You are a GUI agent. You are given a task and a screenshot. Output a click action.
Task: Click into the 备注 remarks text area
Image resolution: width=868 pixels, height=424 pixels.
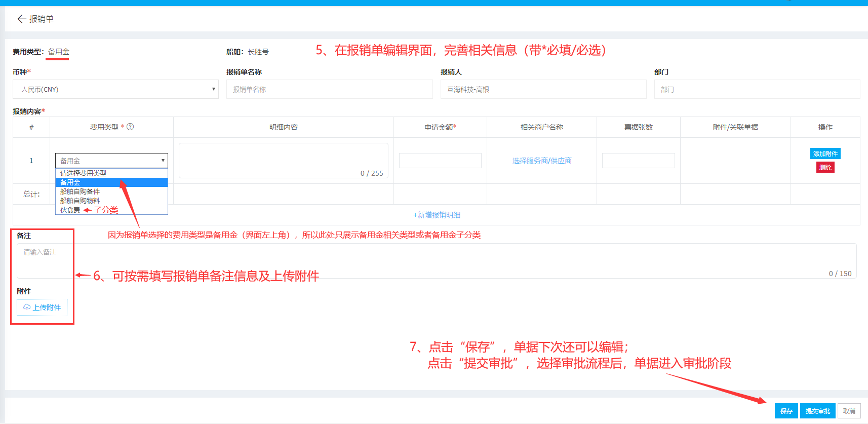click(x=437, y=261)
